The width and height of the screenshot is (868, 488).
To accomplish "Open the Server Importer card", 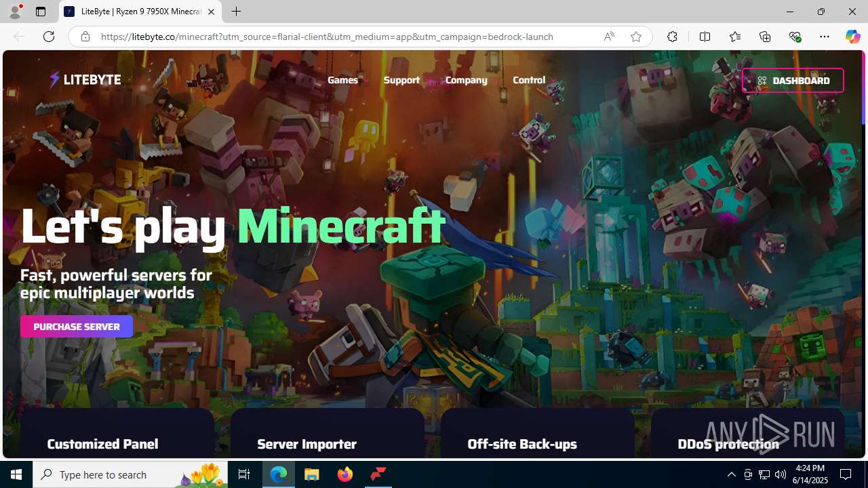I will tap(328, 434).
